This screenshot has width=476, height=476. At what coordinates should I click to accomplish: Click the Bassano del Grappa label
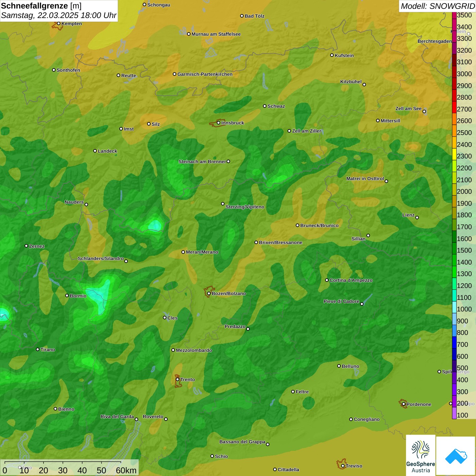(242, 442)
